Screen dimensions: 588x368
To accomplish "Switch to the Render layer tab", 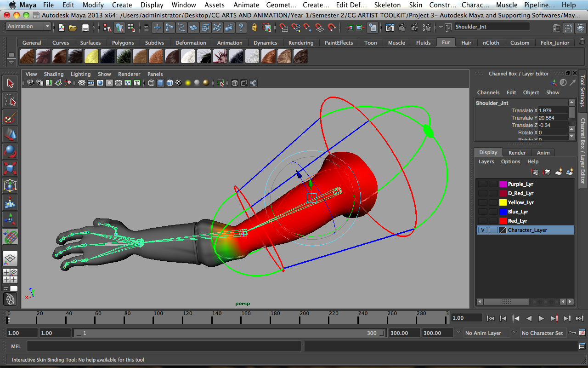I will click(x=517, y=153).
